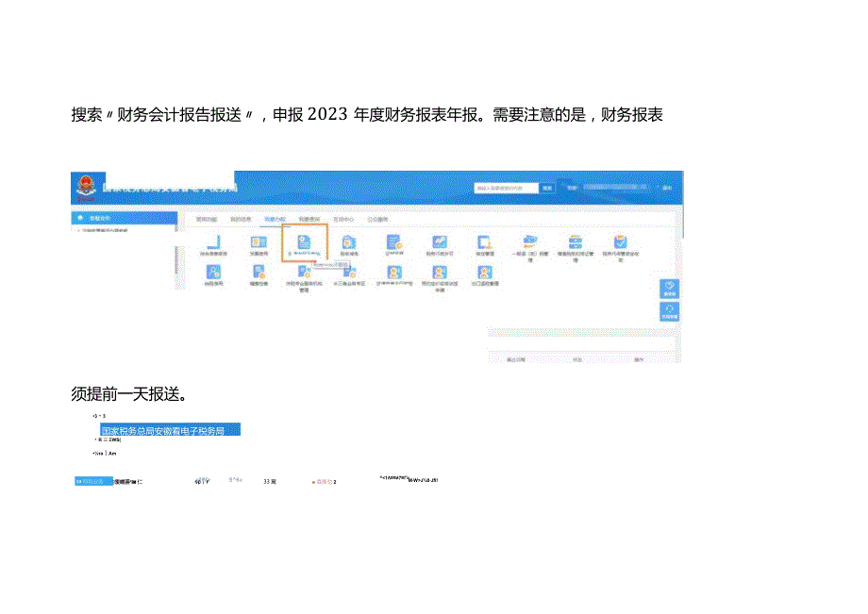Click the blue highlighted tab in lower strip
The image size is (868, 614).
(93, 481)
